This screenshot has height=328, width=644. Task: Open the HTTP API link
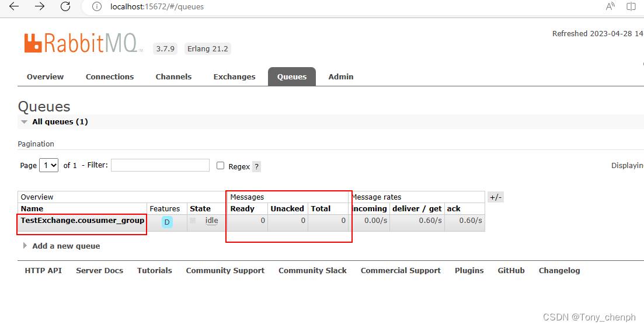[43, 271]
